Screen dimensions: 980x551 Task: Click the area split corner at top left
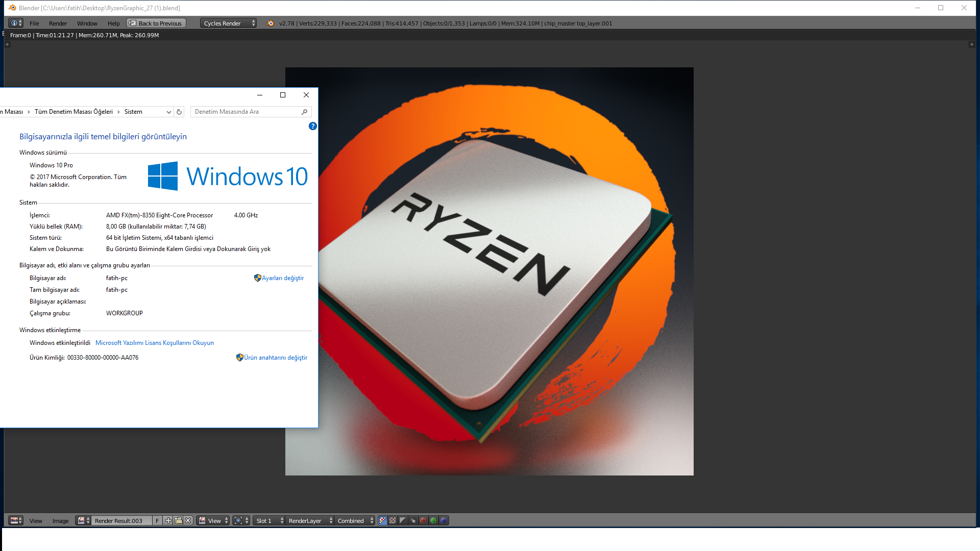pos(7,45)
